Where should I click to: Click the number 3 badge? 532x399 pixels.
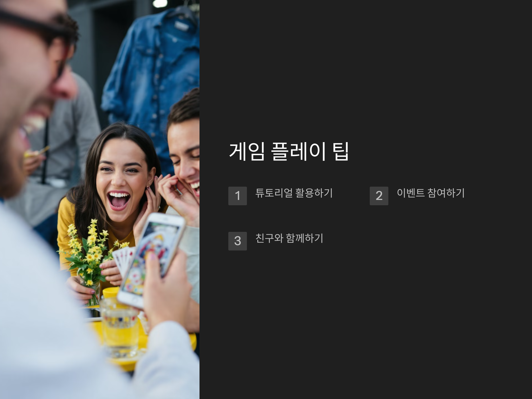click(237, 241)
